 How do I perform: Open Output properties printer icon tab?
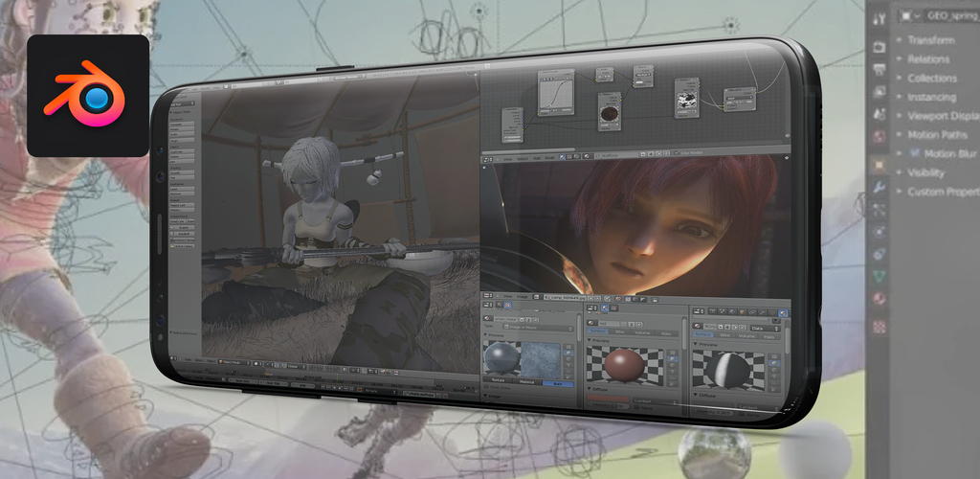tap(880, 69)
